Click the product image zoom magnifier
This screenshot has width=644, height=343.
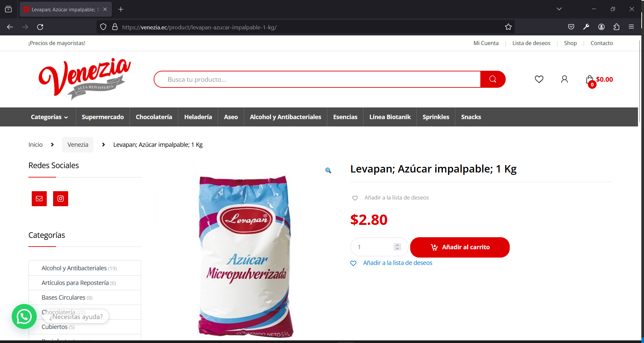[x=328, y=170]
